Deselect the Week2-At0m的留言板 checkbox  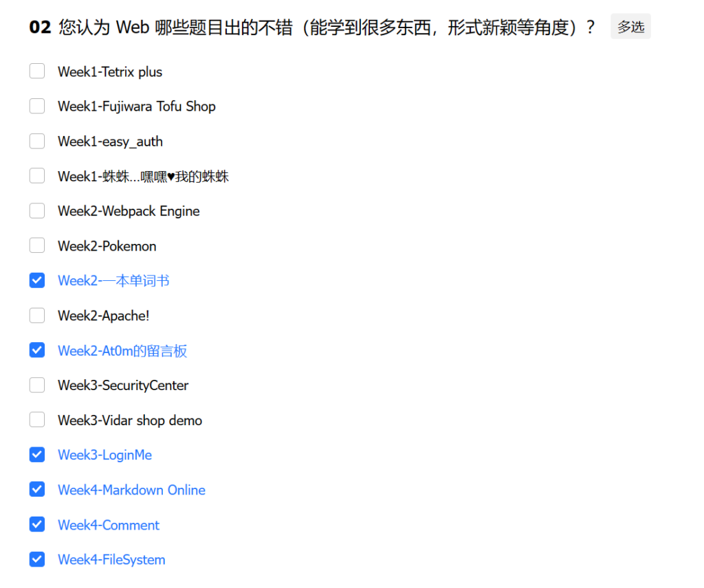pyautogui.click(x=37, y=350)
